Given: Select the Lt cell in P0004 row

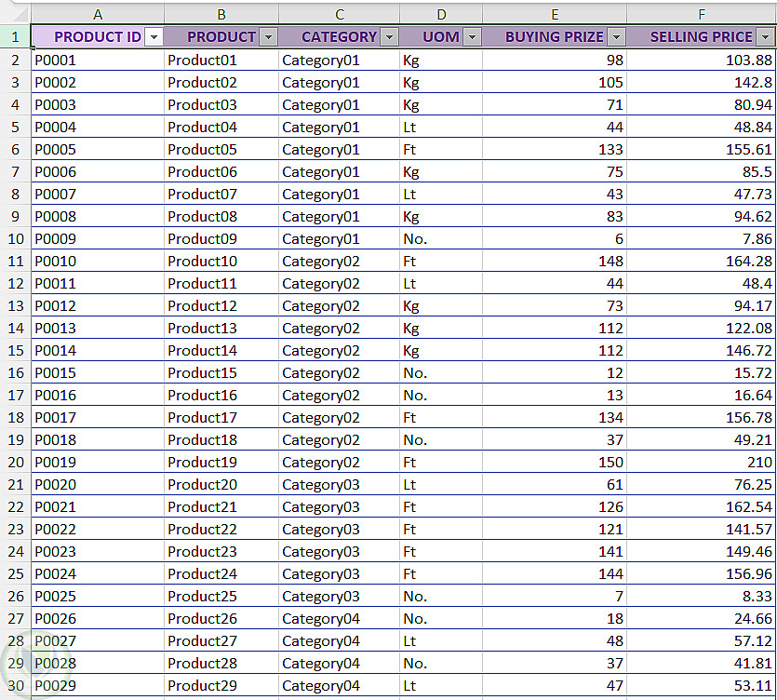Looking at the screenshot, I should tap(441, 127).
